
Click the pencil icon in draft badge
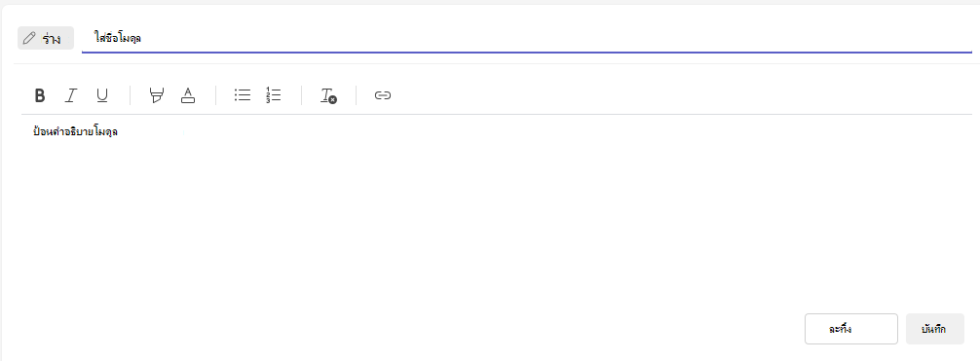click(x=29, y=39)
